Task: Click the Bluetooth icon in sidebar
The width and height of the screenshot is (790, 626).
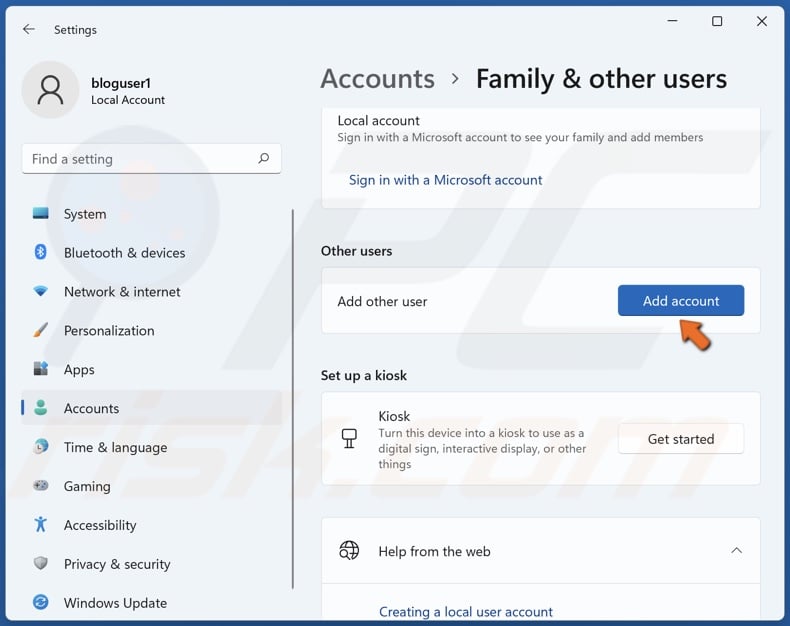Action: click(x=41, y=252)
